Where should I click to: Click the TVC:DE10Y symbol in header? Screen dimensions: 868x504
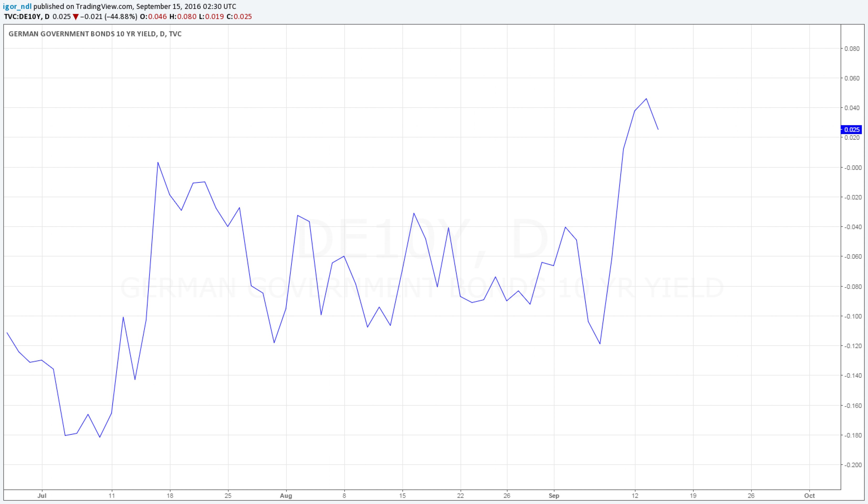[x=22, y=17]
